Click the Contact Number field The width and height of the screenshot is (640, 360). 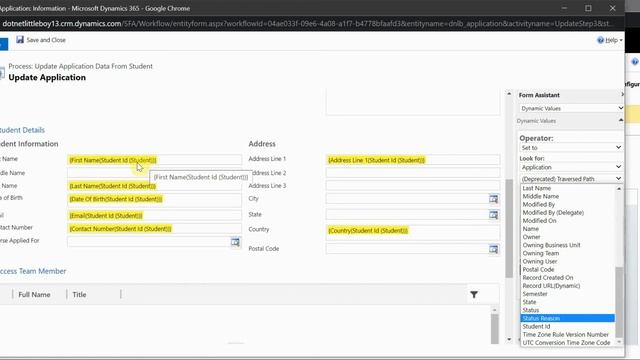pos(154,229)
